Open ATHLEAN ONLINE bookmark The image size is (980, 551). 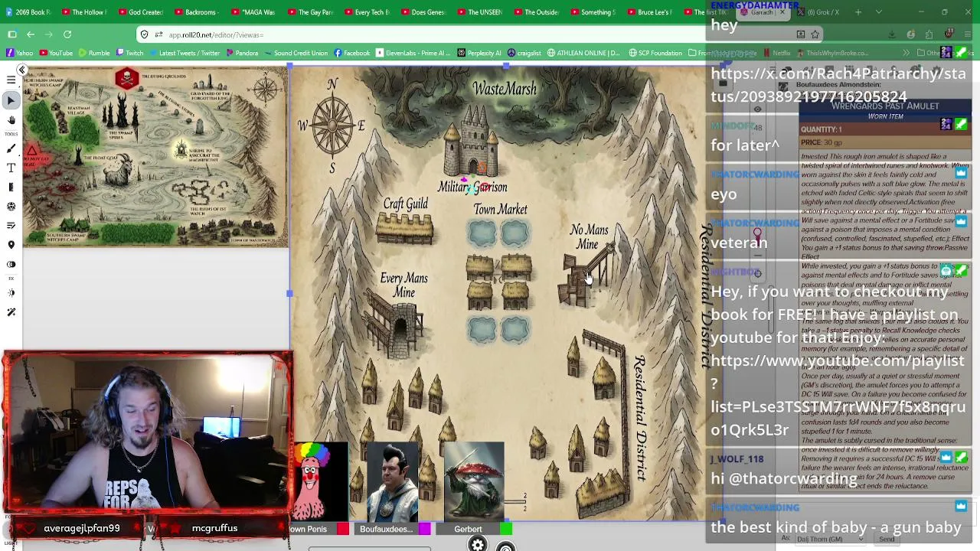point(583,53)
